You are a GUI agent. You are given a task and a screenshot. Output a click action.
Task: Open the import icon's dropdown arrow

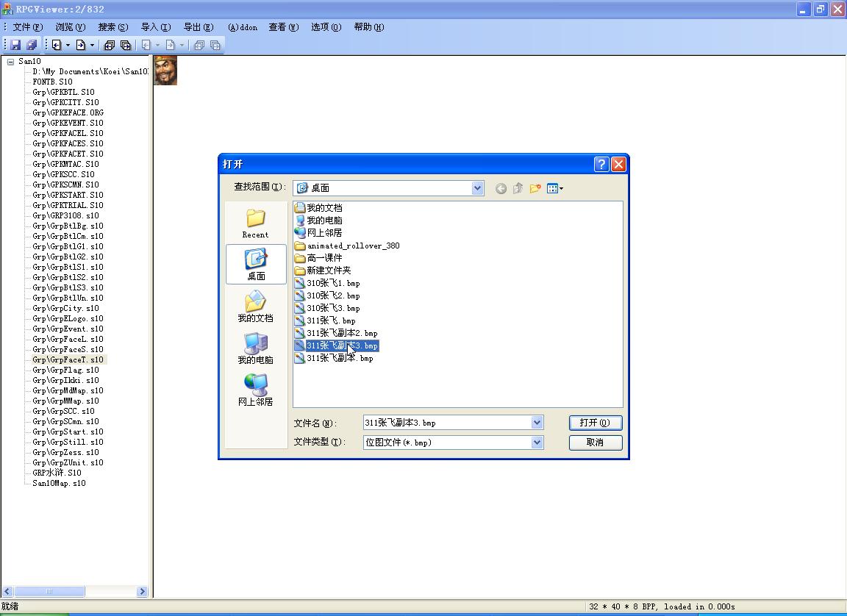pos(68,46)
